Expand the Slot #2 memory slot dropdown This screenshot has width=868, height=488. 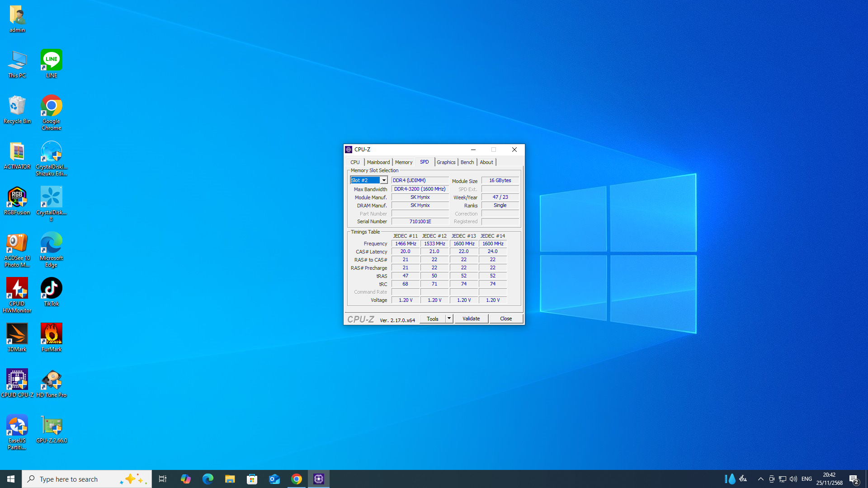click(384, 180)
